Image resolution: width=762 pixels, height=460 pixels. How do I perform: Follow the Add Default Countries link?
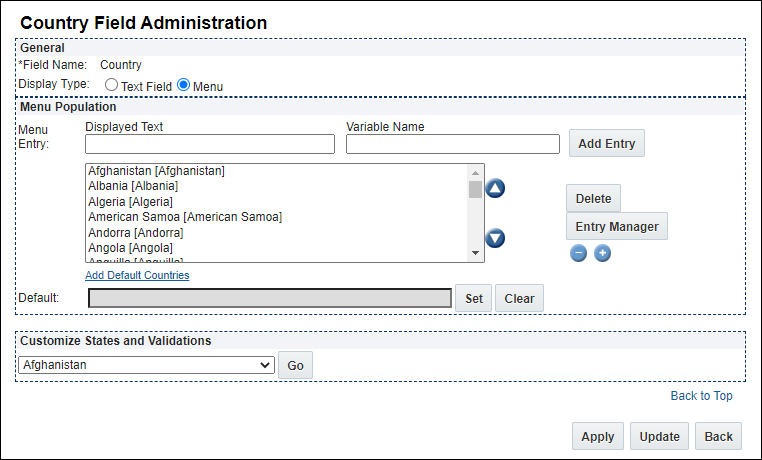tap(137, 275)
